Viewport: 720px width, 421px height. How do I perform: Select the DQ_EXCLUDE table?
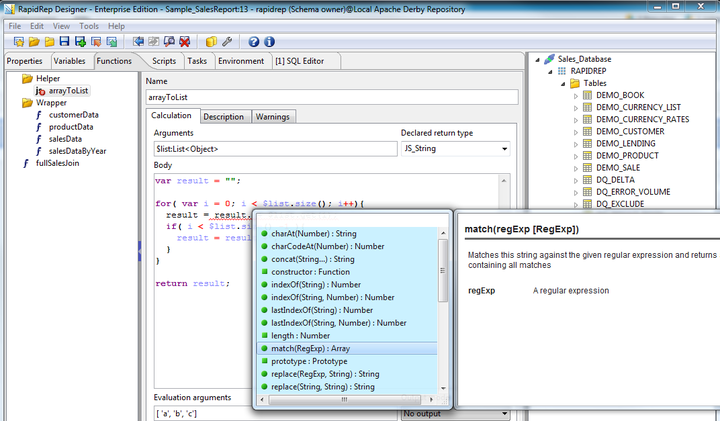(620, 204)
